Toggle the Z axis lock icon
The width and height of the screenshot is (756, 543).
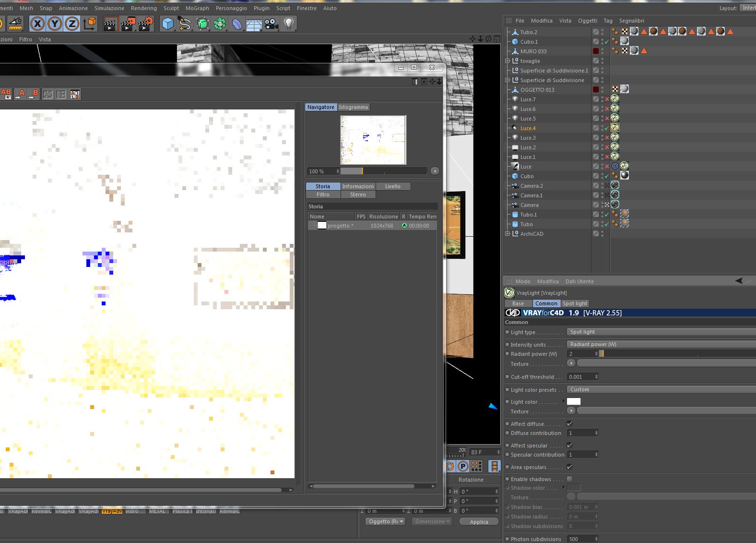coord(72,24)
